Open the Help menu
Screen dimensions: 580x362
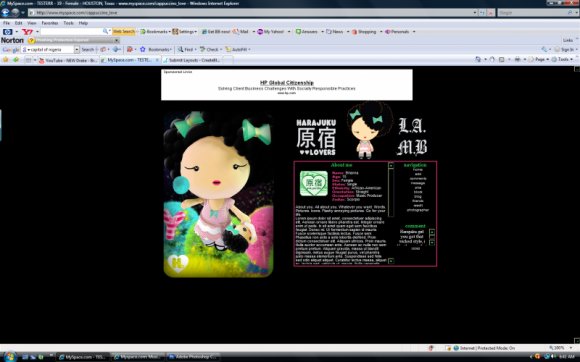[83, 23]
